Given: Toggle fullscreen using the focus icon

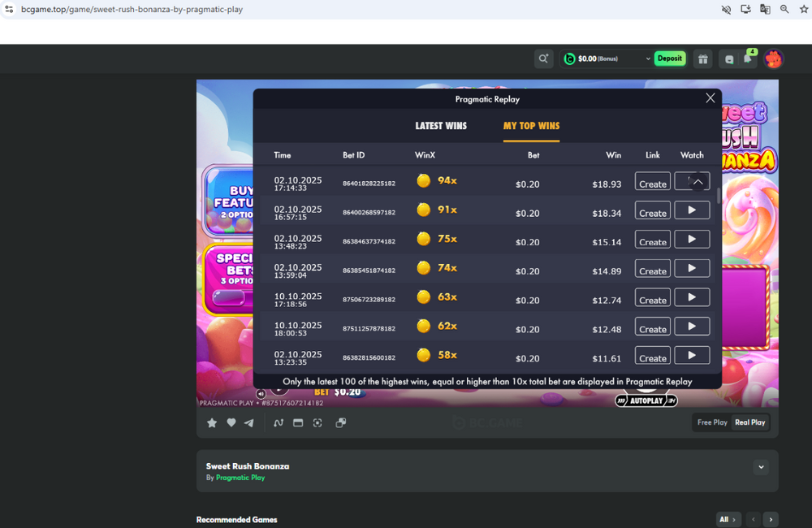Looking at the screenshot, I should [317, 422].
